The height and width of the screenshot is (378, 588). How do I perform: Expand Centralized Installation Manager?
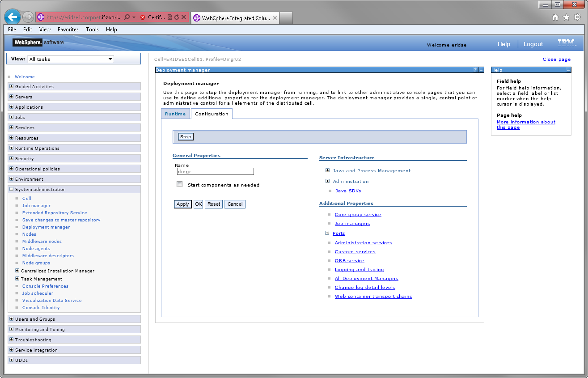pos(17,271)
